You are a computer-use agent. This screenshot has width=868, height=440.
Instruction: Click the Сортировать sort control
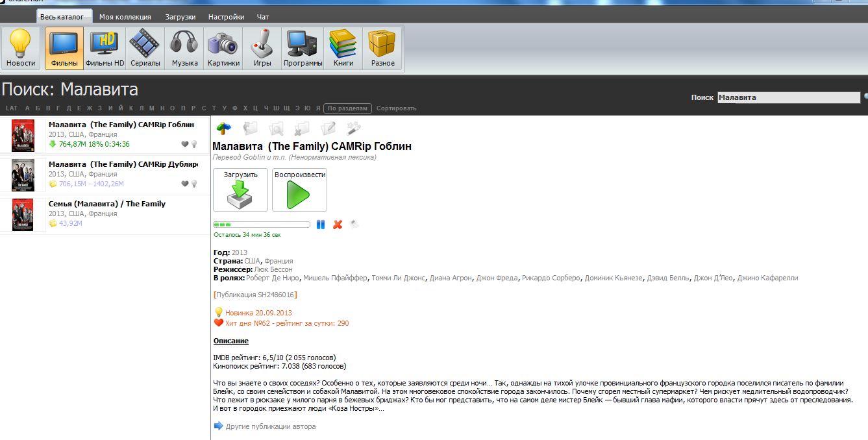[x=396, y=108]
